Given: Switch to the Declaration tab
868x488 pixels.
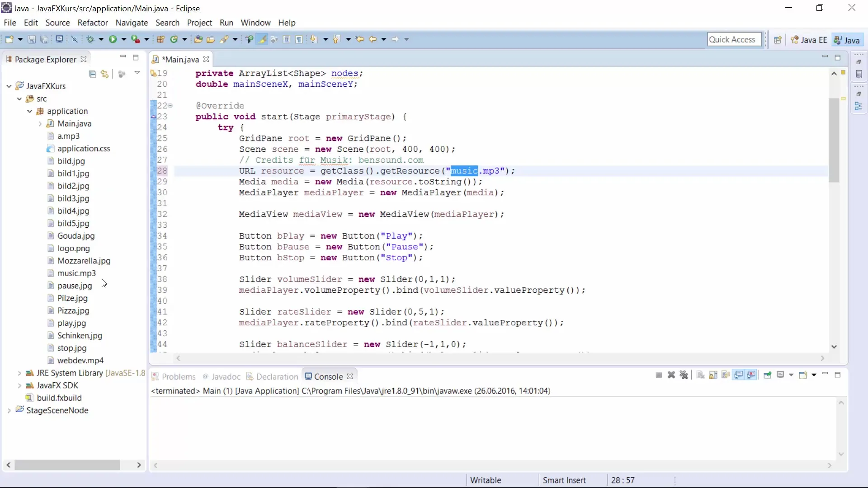Looking at the screenshot, I should [273, 376].
